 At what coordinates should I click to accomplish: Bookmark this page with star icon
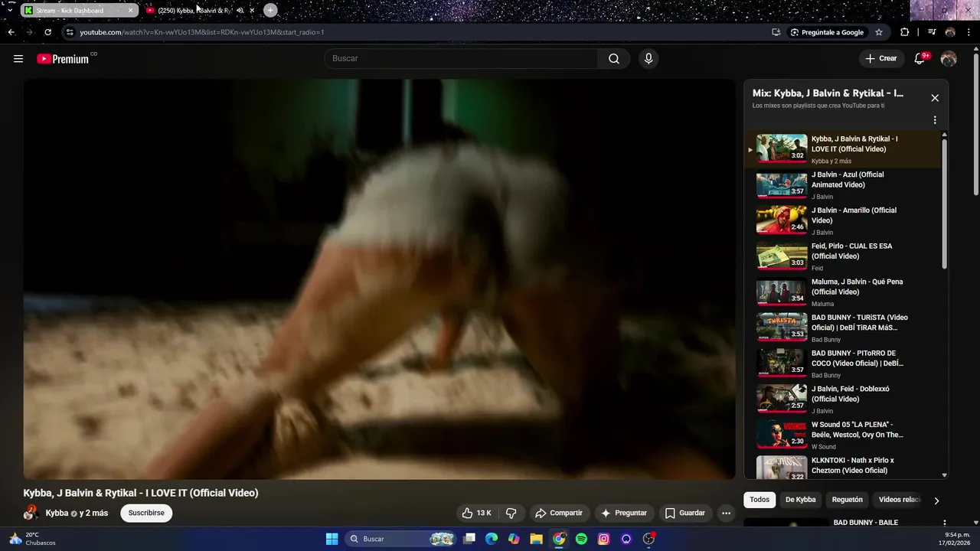click(x=879, y=32)
